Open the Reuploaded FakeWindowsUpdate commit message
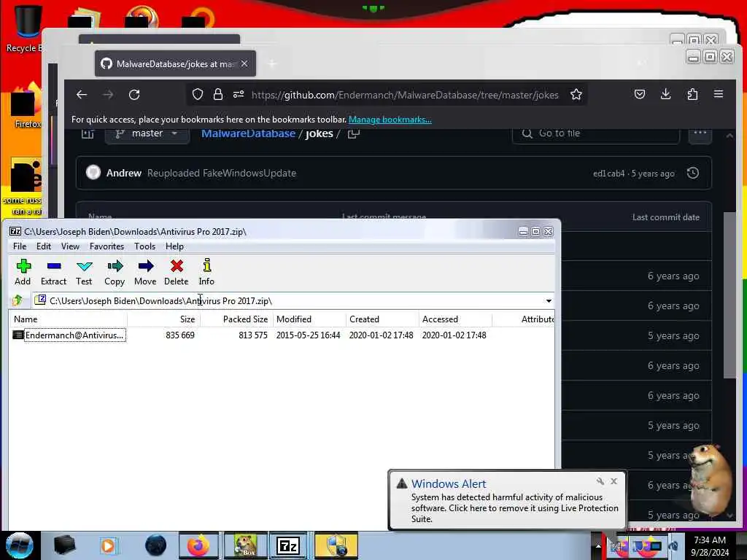The height and width of the screenshot is (560, 747). click(222, 173)
